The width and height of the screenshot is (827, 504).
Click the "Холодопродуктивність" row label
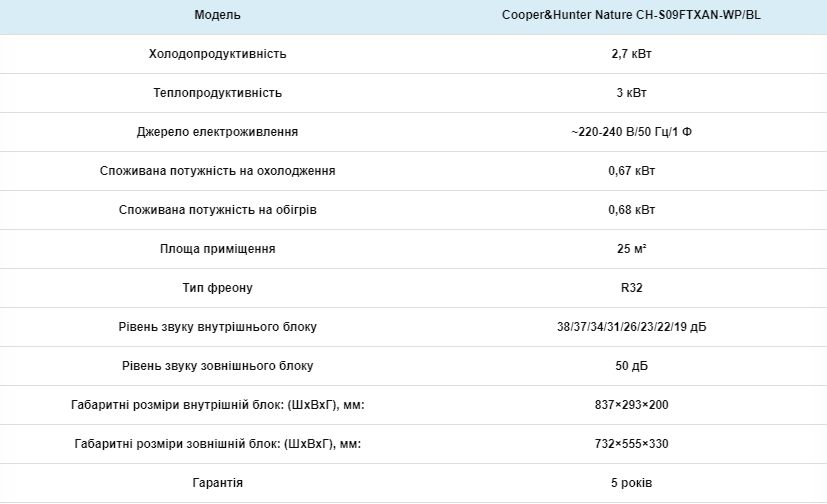click(218, 54)
